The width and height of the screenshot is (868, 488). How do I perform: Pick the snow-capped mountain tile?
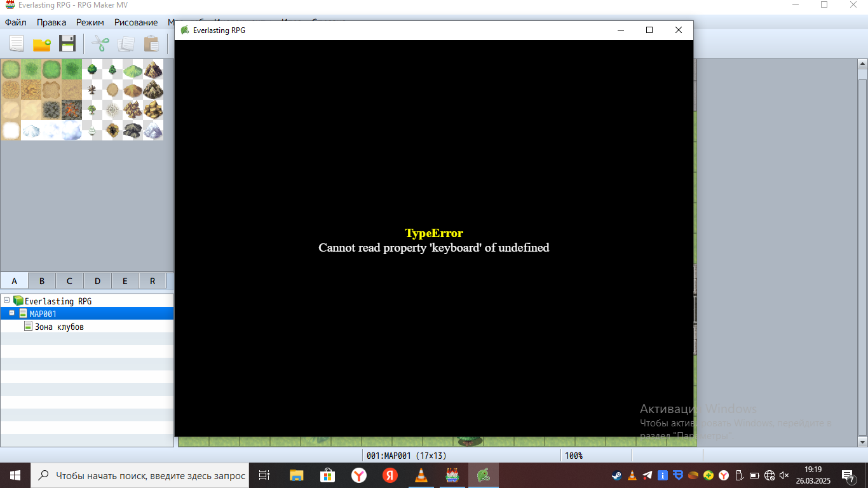(153, 130)
